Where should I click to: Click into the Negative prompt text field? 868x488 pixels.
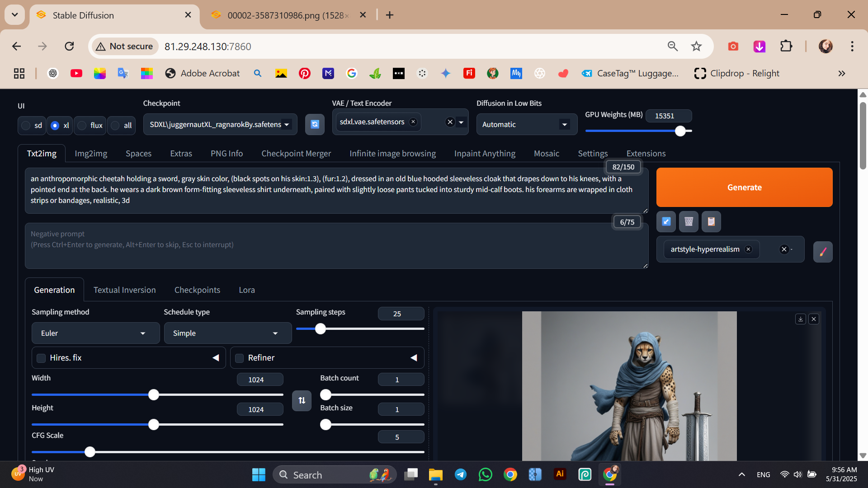point(336,246)
